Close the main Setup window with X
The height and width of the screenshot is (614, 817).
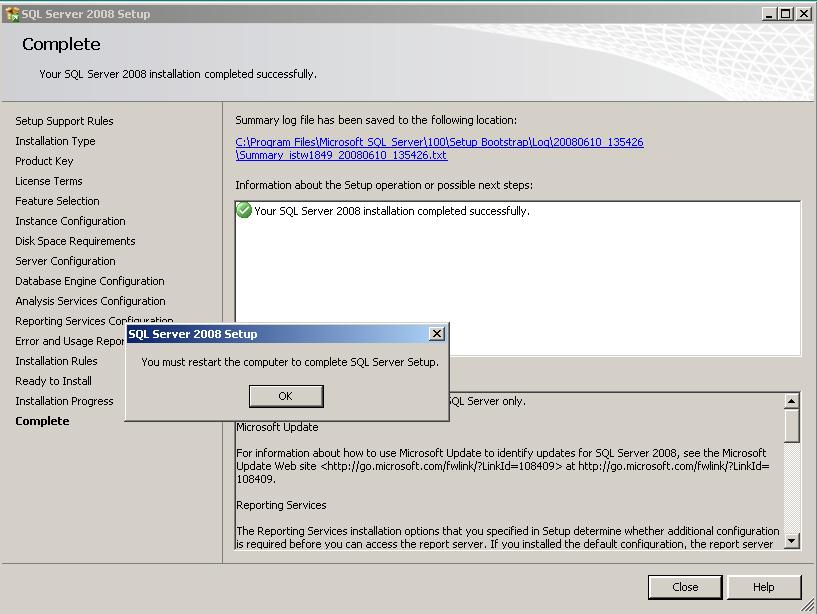click(x=804, y=14)
